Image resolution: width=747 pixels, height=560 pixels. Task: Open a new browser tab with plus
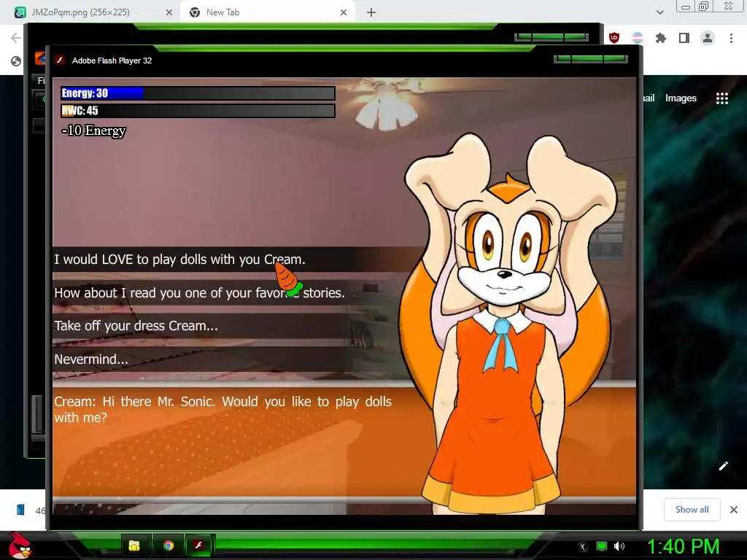click(371, 13)
